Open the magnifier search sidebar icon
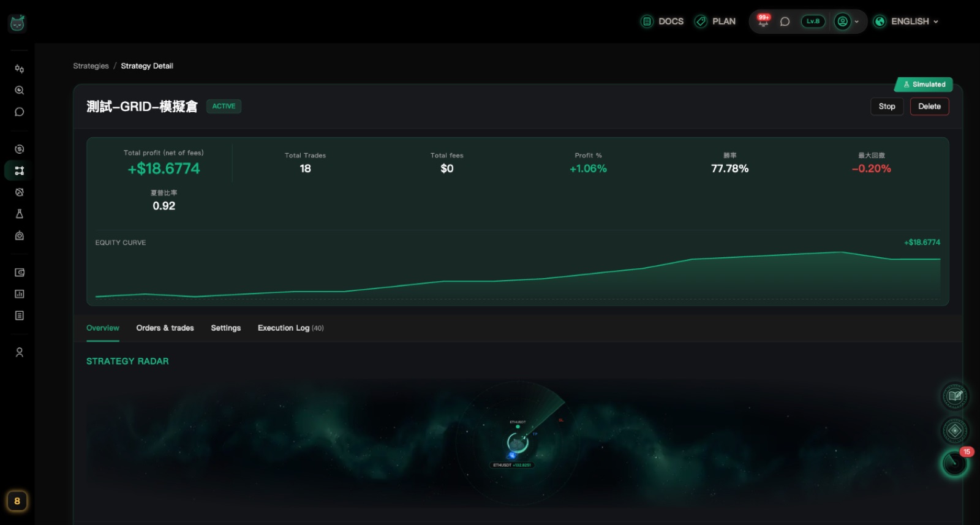Screen dimensions: 980x525 click(20, 90)
